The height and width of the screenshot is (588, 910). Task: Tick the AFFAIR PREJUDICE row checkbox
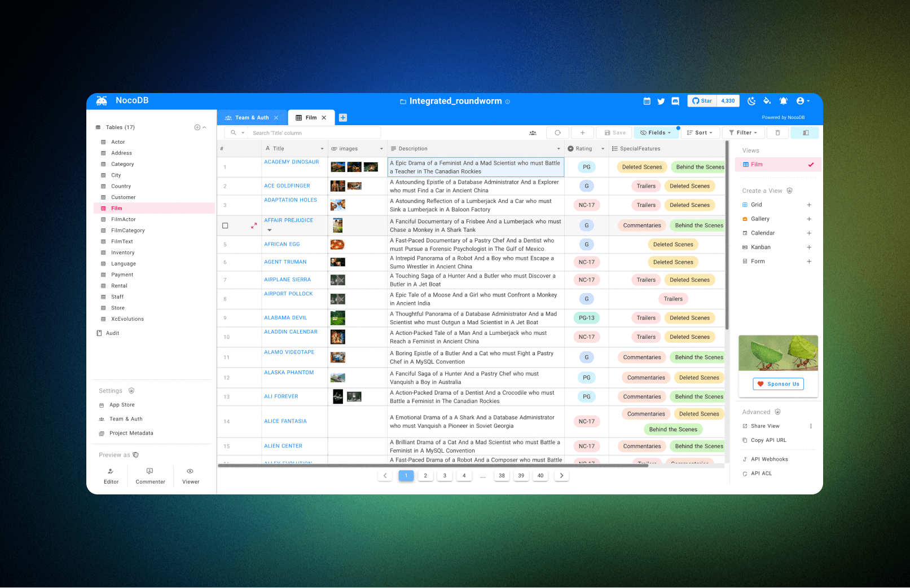[225, 226]
